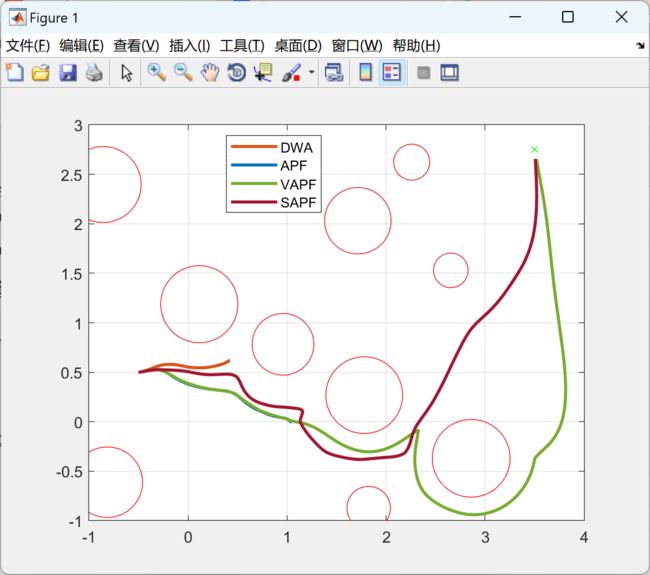Viewport: 650px width, 575px height.
Task: Activate the Zoom In magnifier tool
Action: pos(157,73)
